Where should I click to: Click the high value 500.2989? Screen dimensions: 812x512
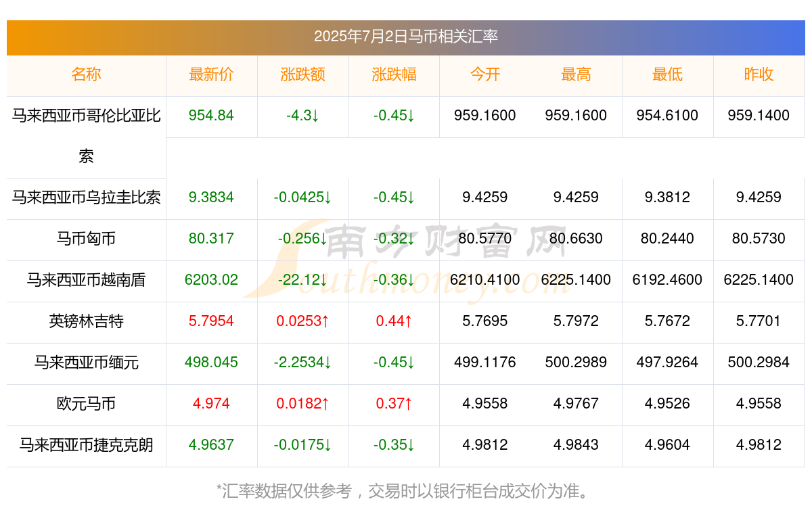tap(576, 363)
